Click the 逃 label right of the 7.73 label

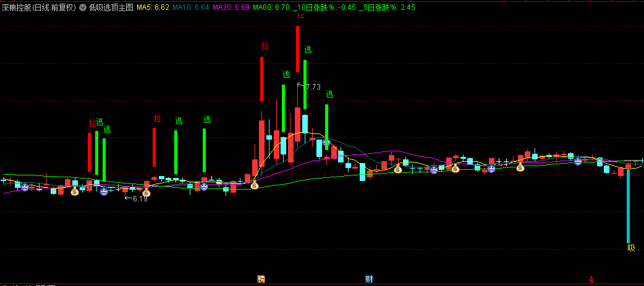tap(329, 94)
